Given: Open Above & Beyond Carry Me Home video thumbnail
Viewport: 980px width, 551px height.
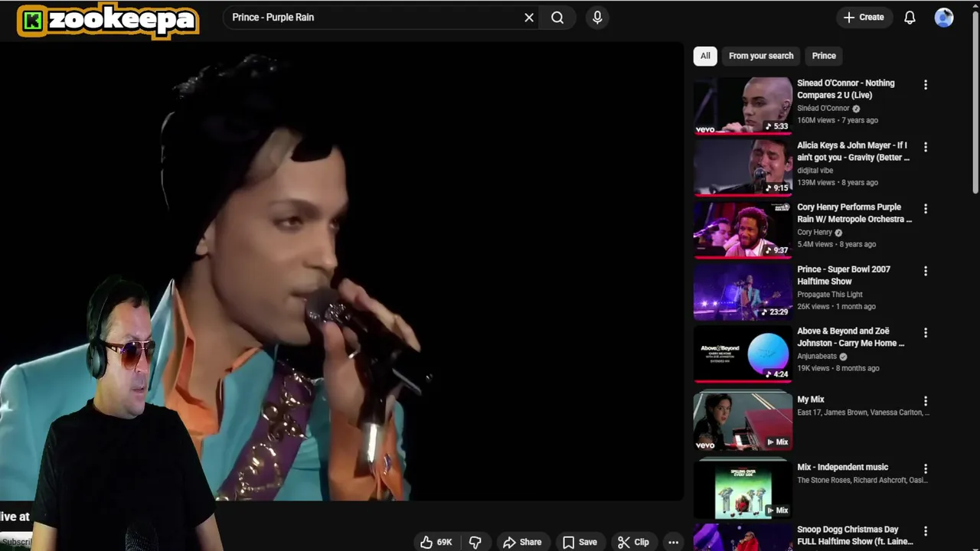Looking at the screenshot, I should pyautogui.click(x=743, y=354).
